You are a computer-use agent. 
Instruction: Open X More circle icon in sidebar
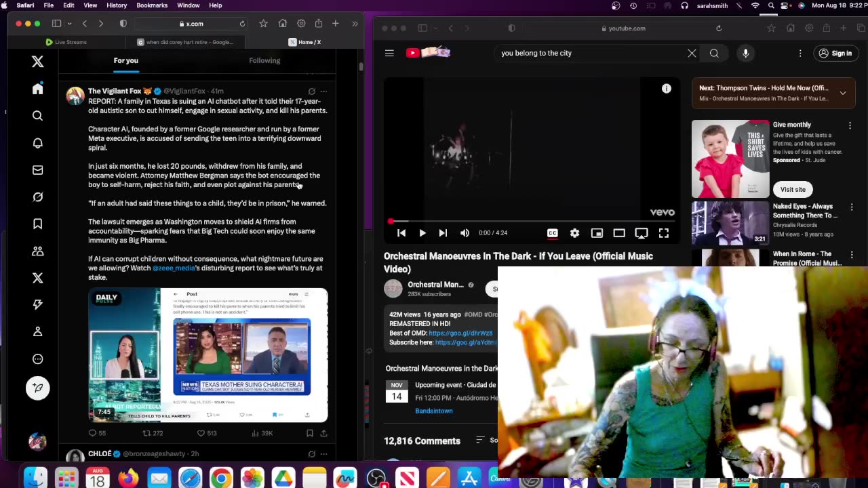click(x=38, y=359)
